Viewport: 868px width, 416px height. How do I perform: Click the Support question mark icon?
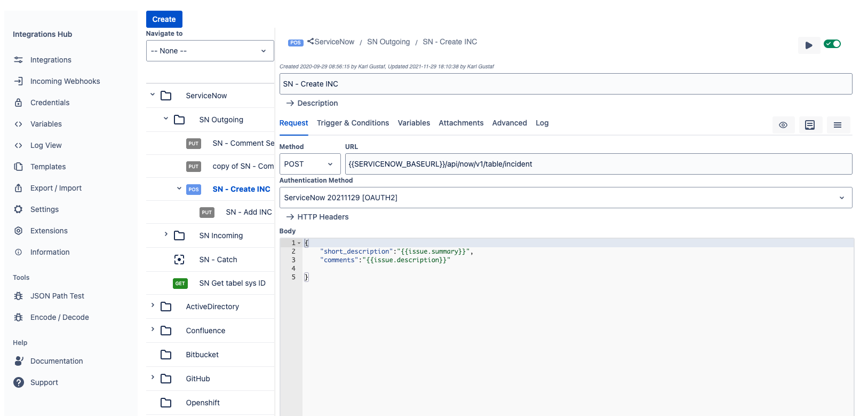point(19,382)
